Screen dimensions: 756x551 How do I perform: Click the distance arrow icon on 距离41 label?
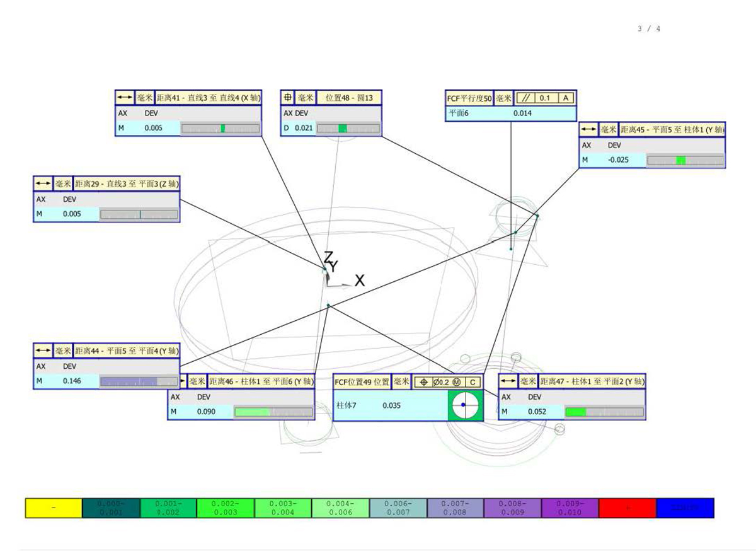(123, 98)
